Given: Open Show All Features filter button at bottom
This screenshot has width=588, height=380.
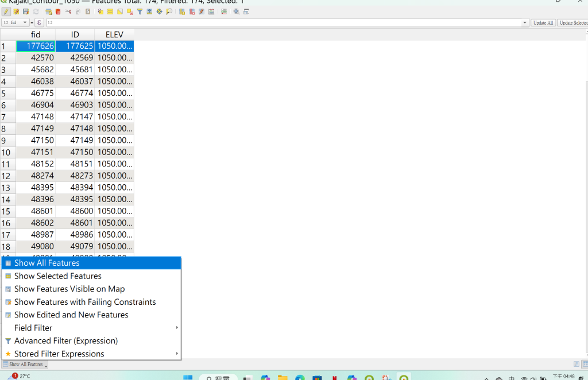Looking at the screenshot, I should click(x=25, y=365).
